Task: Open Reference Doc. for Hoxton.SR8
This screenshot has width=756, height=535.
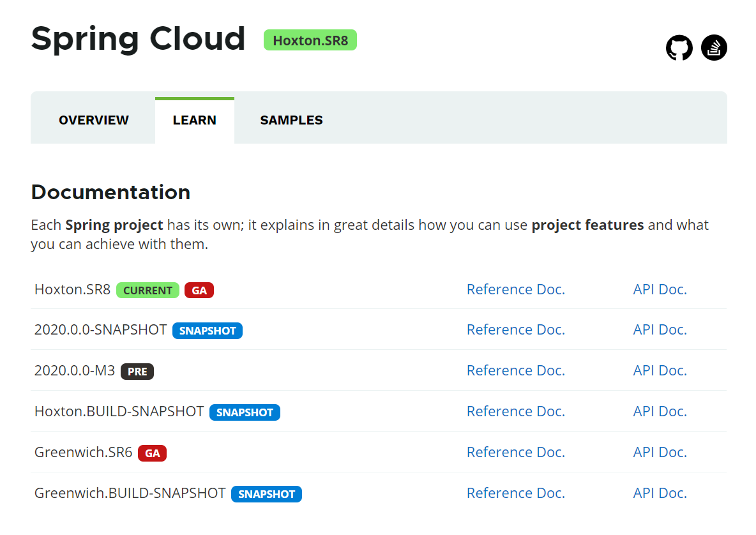Action: [515, 289]
